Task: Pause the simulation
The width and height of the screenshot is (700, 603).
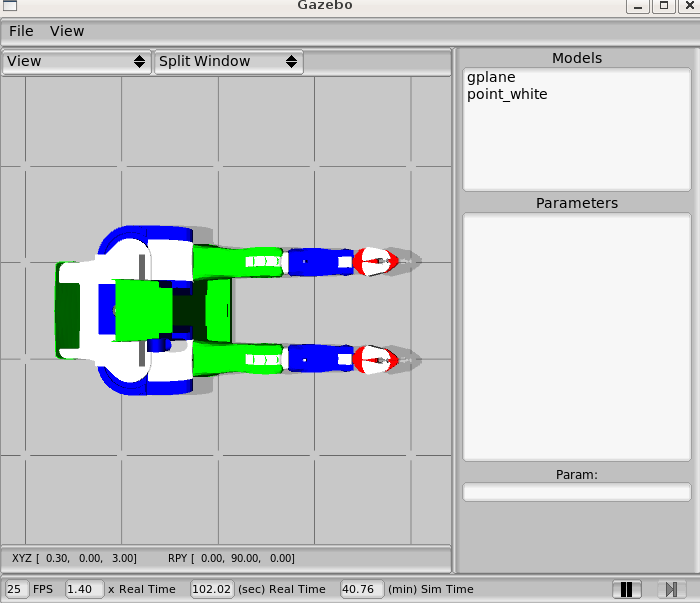Action: coord(627,590)
